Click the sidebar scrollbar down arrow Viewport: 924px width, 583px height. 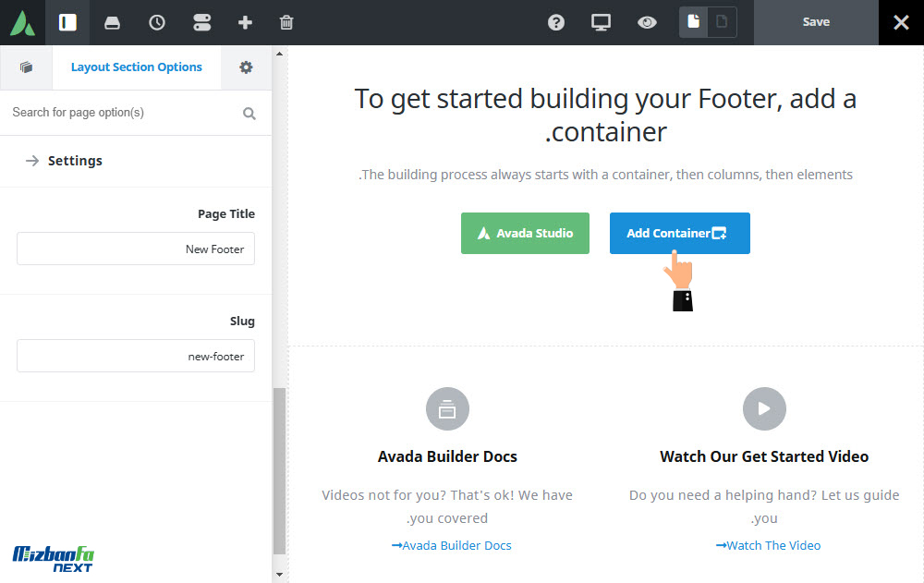pos(279,574)
